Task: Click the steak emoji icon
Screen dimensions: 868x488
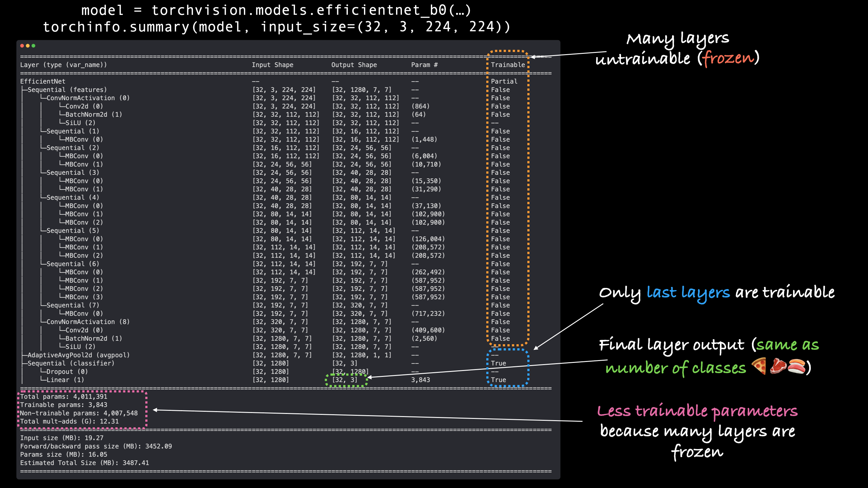Action: click(x=778, y=366)
